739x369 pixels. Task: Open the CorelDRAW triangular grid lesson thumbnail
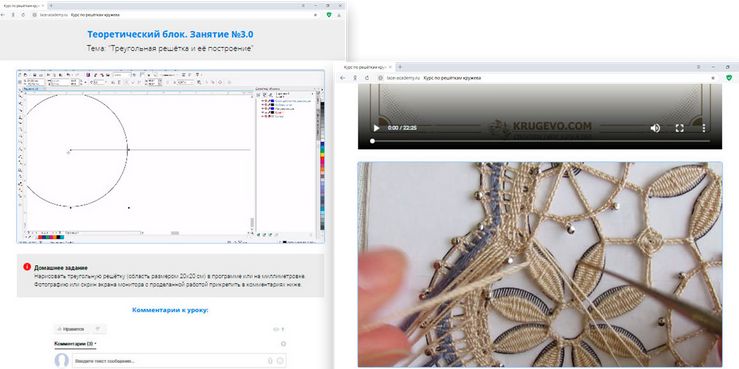coord(171,157)
